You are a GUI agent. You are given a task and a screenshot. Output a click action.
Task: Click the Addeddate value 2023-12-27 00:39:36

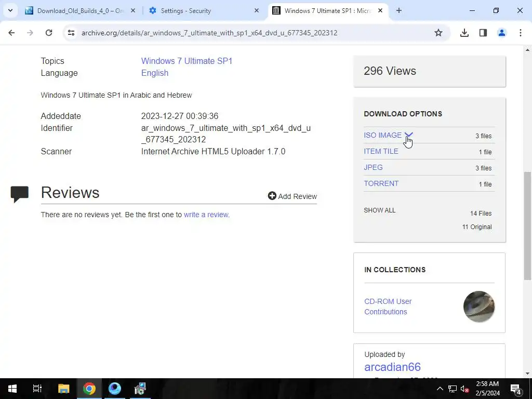[x=180, y=116]
